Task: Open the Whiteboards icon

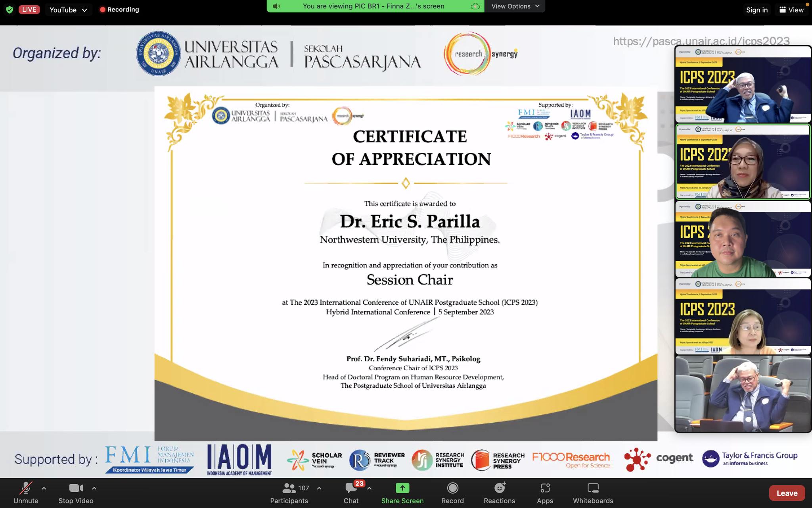Action: point(593,488)
